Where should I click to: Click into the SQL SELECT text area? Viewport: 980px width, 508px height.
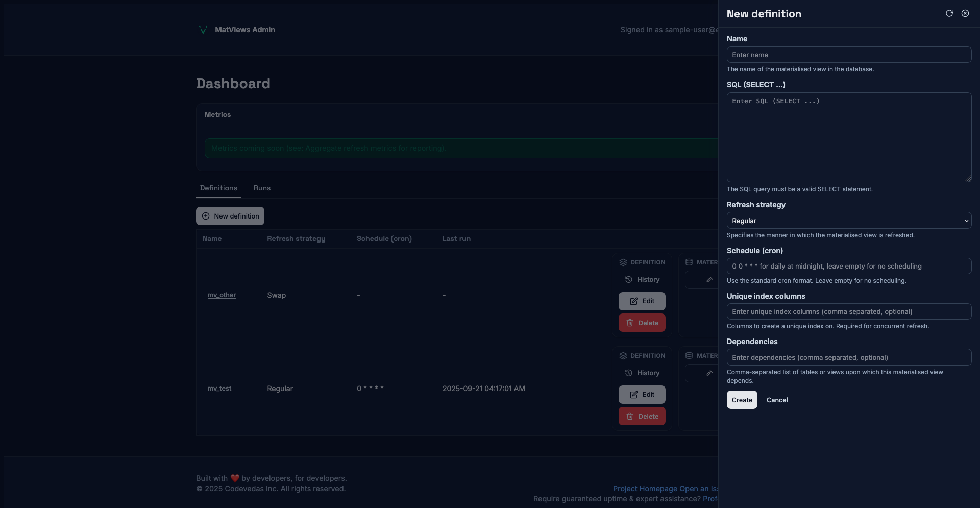(848, 137)
